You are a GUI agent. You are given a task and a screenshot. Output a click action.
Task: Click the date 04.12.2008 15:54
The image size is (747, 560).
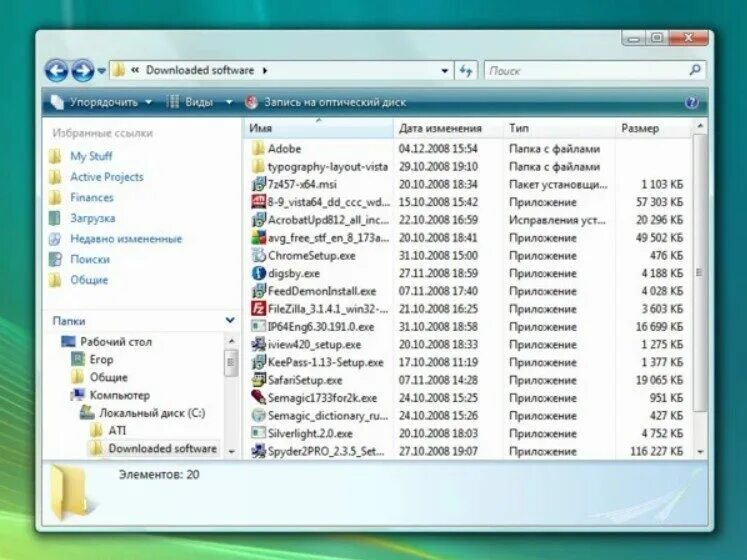pyautogui.click(x=438, y=149)
